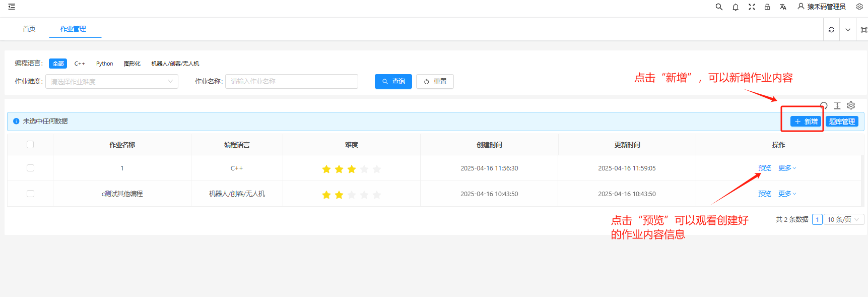Expand 更多 menu for the C++ row

tap(787, 168)
